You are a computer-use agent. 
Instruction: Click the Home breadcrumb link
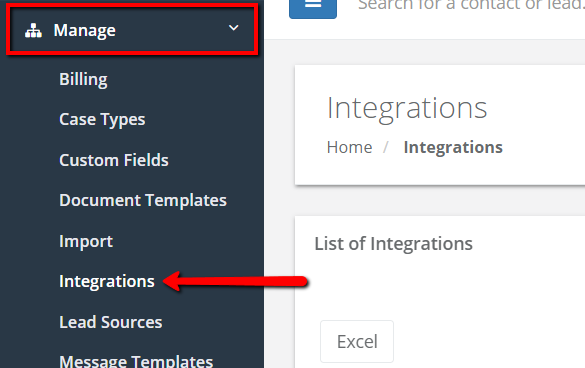coord(350,147)
